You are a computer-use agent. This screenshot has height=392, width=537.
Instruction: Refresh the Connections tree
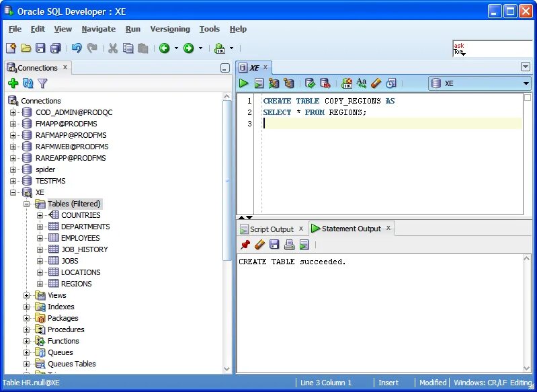pos(28,83)
